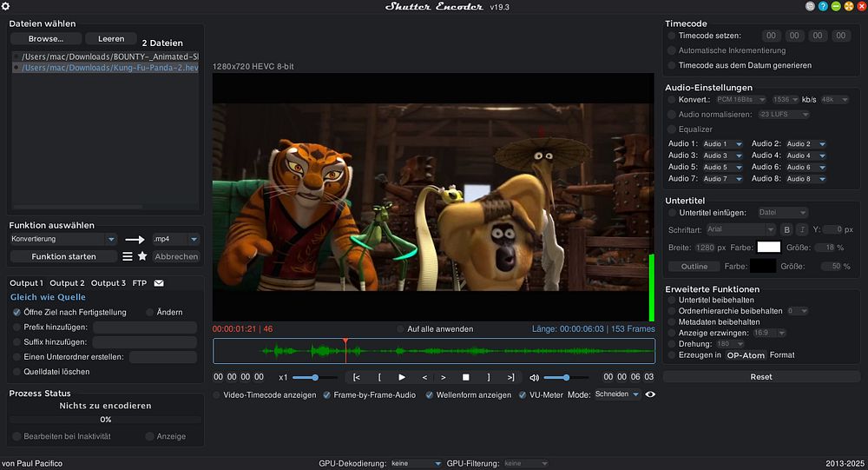Open Arial font dropdown

(x=740, y=228)
